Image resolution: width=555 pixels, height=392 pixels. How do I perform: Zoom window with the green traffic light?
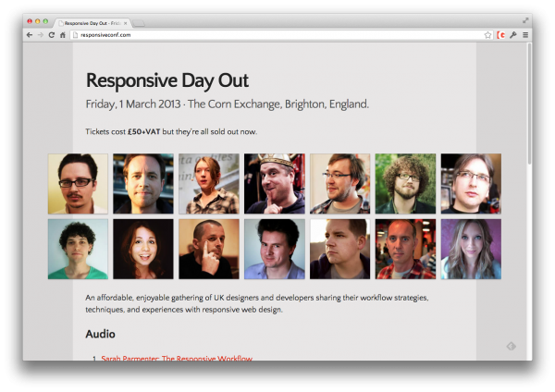45,21
